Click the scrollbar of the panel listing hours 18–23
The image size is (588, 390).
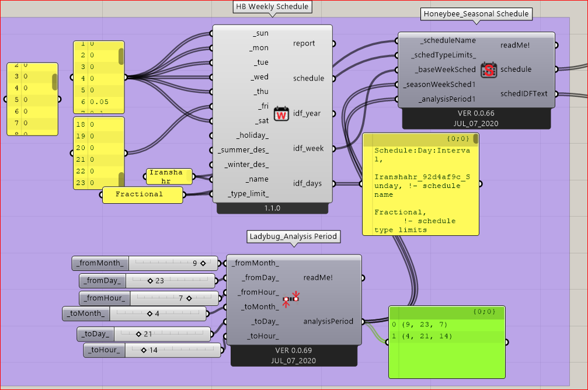tap(121, 179)
